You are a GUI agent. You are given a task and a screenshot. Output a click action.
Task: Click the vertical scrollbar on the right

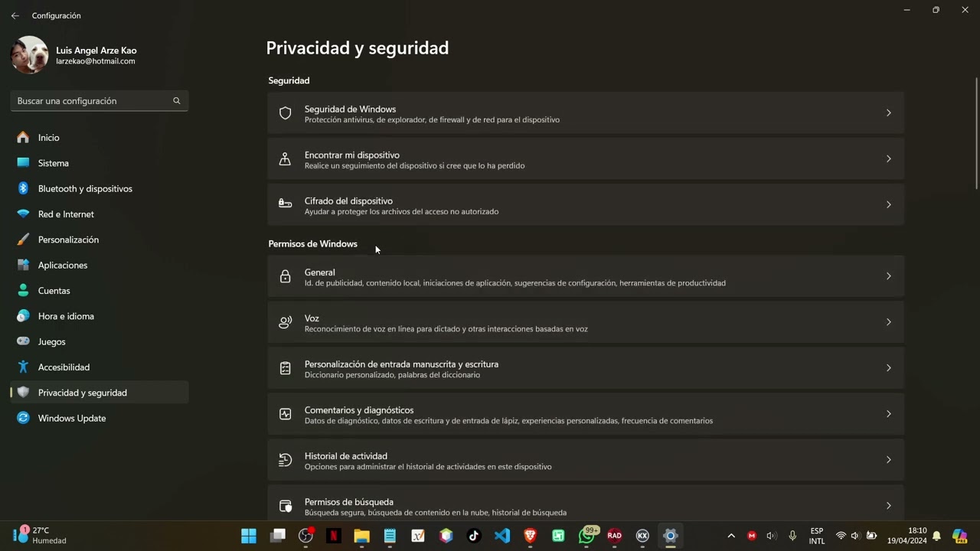point(976,134)
